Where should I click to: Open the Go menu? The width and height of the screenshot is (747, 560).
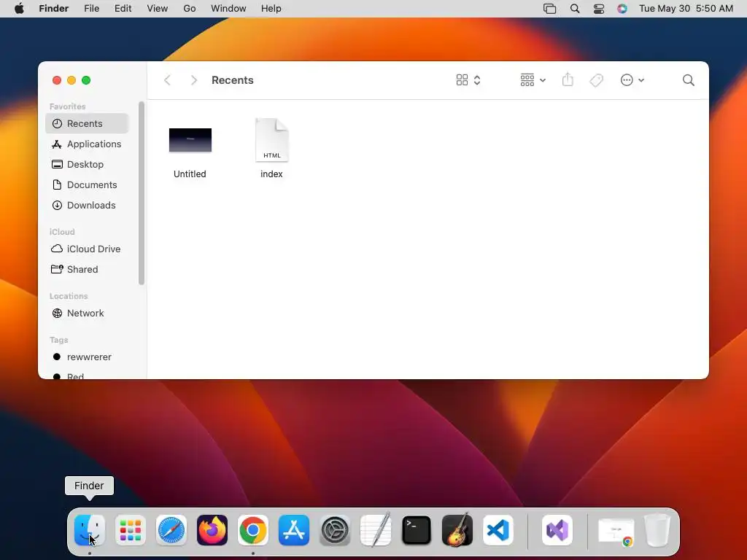point(190,9)
